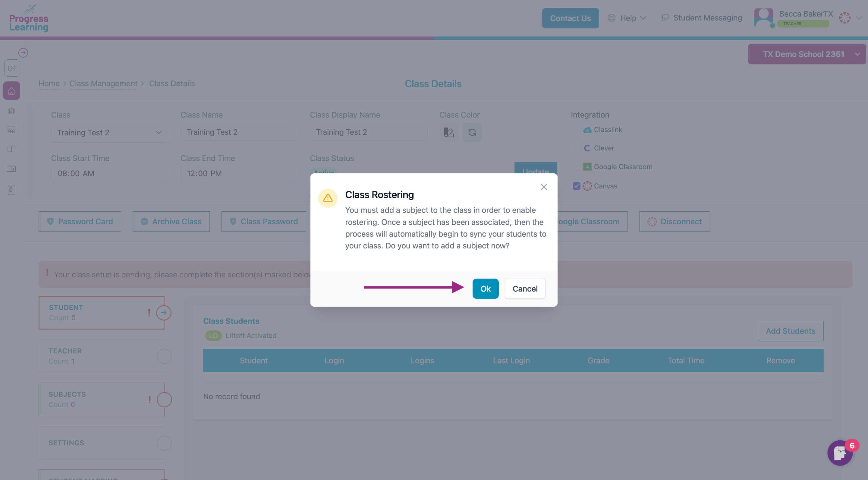Viewport: 868px width, 480px height.
Task: Open the sidebar report document icon
Action: [11, 189]
